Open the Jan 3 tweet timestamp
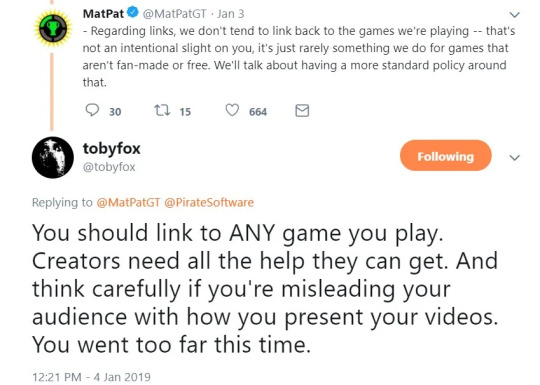 [230, 14]
